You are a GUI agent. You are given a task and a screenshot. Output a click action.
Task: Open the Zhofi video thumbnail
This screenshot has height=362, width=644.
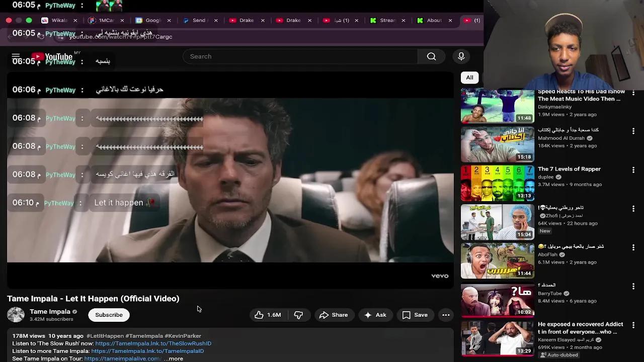tap(498, 222)
